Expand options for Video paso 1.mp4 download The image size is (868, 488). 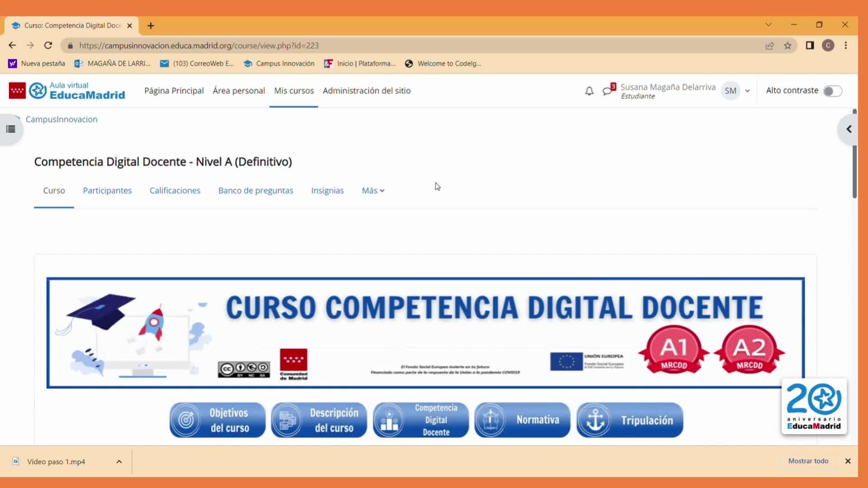pos(119,462)
